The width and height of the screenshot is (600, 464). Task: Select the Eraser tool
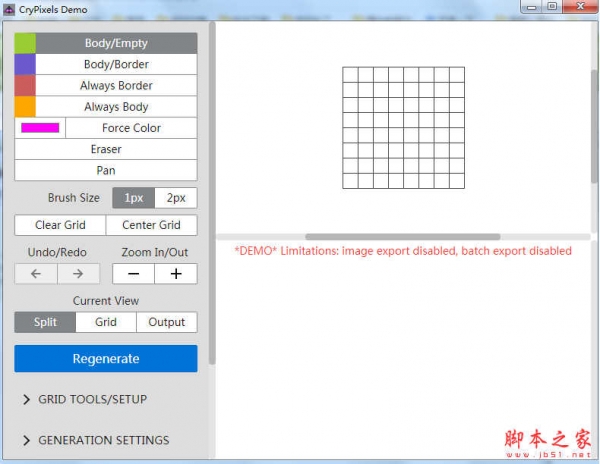(106, 149)
